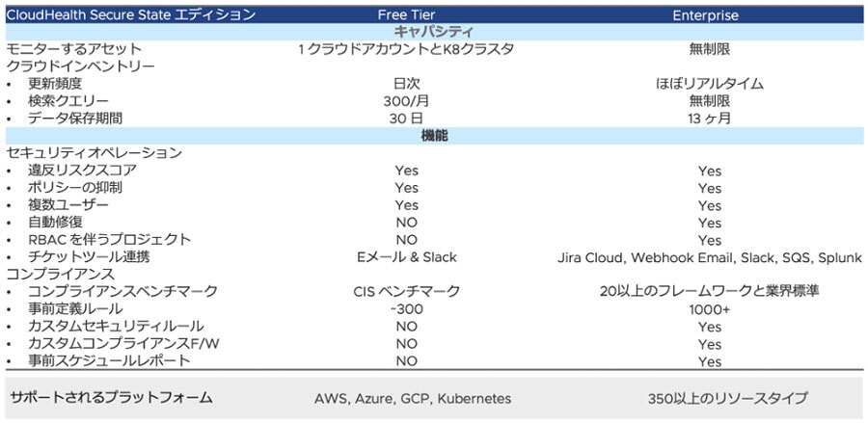Click the モニターするアセット row label
This screenshot has width=868, height=423.
74,49
